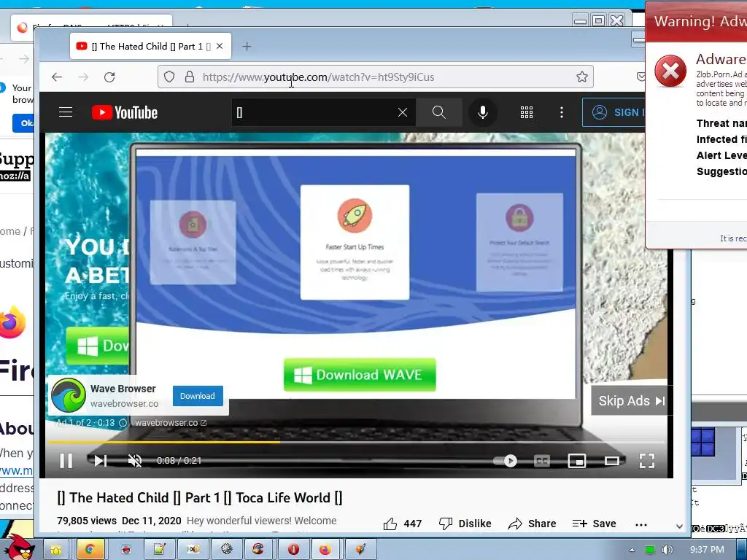Start voice search with microphone icon

point(483,112)
